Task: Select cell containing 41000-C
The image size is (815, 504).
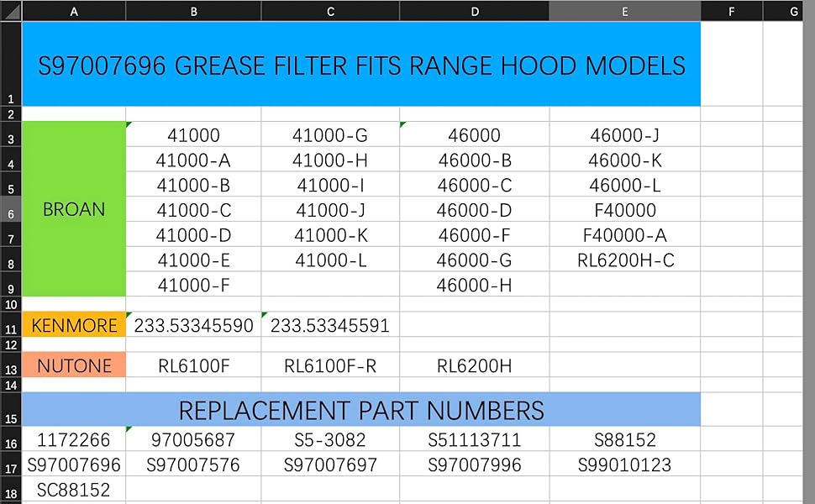Action: point(193,209)
